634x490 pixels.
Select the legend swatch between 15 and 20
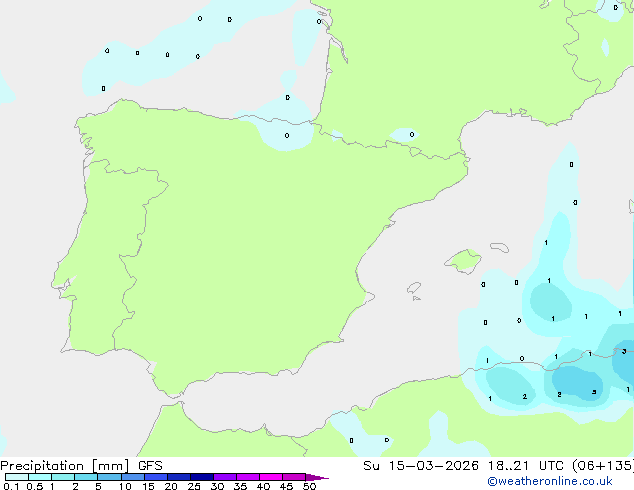click(x=156, y=477)
